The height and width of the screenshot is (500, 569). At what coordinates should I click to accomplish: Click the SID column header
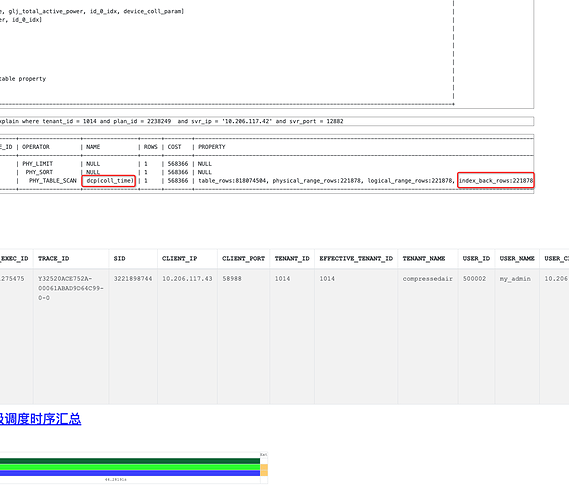(119, 258)
